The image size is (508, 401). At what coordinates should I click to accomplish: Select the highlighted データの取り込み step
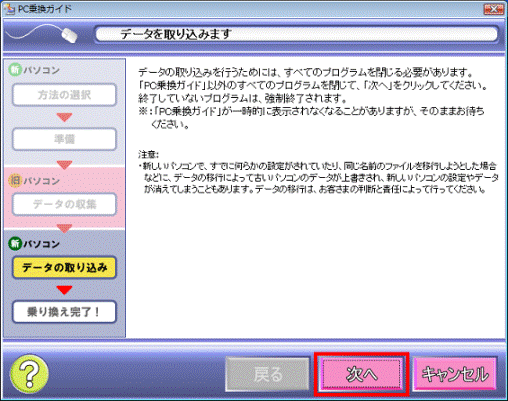[64, 267]
